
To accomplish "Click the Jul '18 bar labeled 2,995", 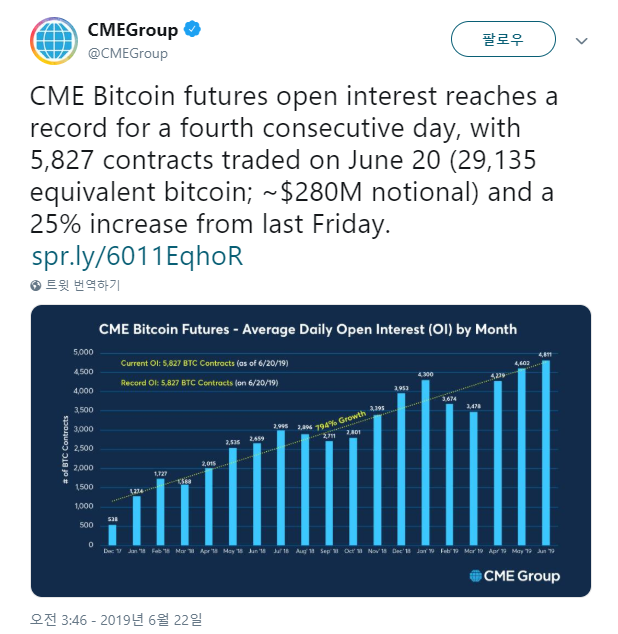I will coord(281,487).
